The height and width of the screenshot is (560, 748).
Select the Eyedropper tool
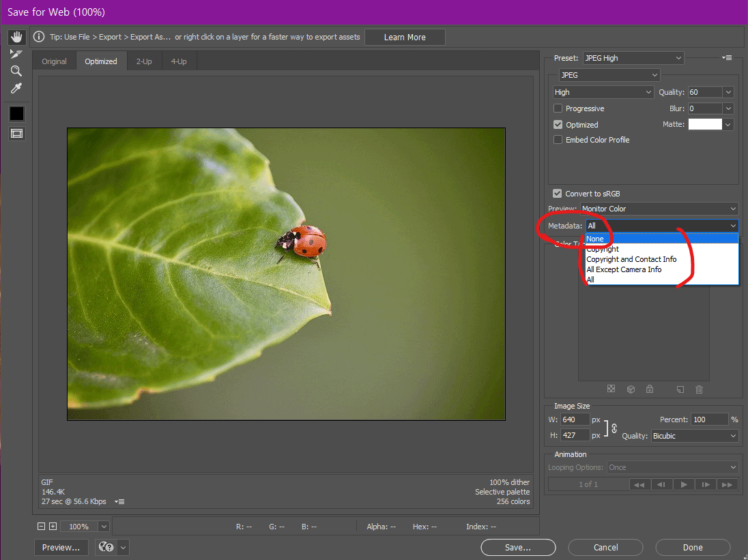16,88
